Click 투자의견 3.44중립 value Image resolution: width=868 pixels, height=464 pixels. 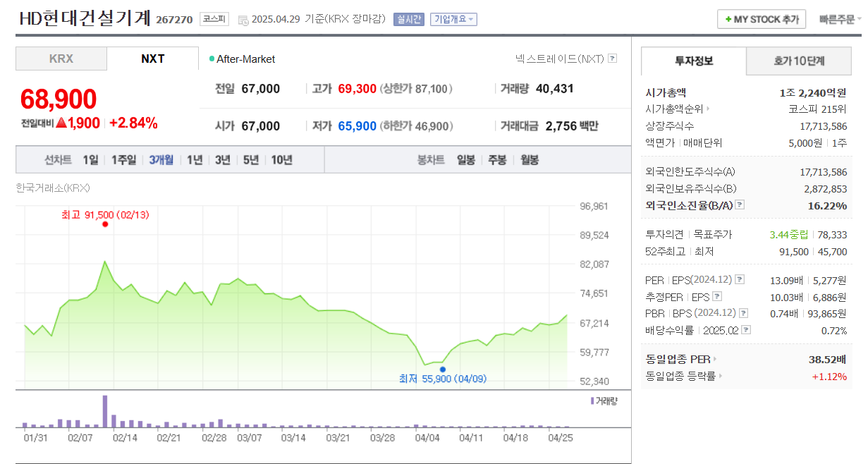(x=790, y=235)
